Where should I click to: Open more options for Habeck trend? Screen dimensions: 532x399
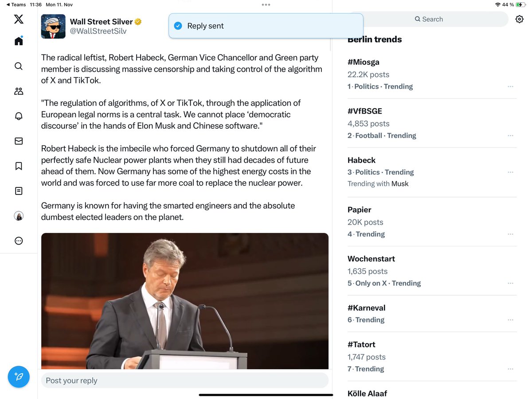click(x=510, y=172)
